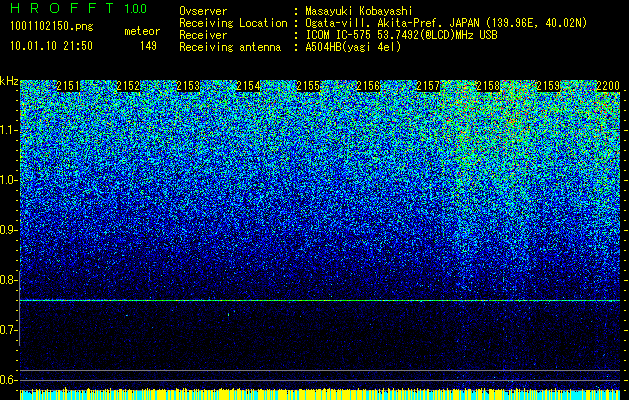This screenshot has width=629, height=400.
Task: Select the meteor count 149
Action: (148, 46)
